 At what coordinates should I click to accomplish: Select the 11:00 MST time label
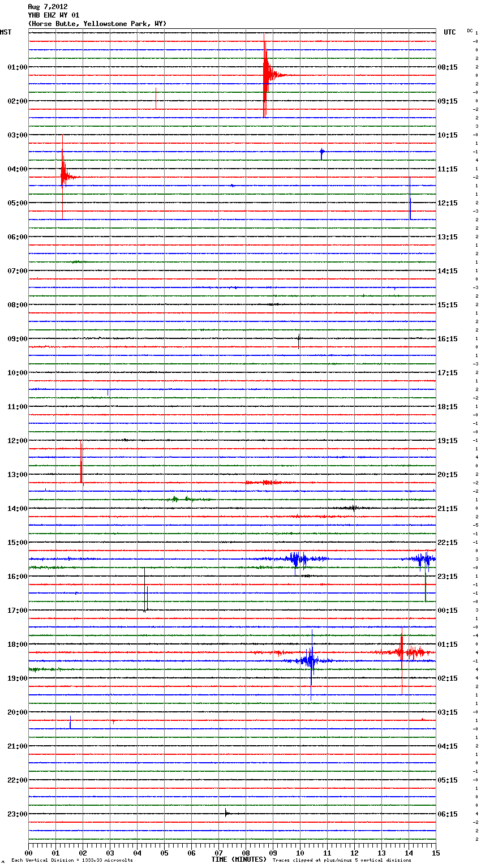point(18,406)
